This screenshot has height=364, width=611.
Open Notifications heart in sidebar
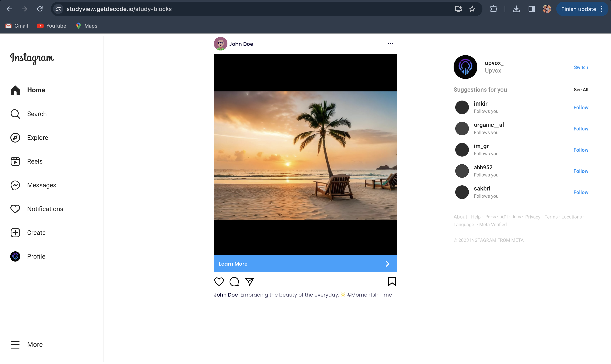(x=15, y=209)
